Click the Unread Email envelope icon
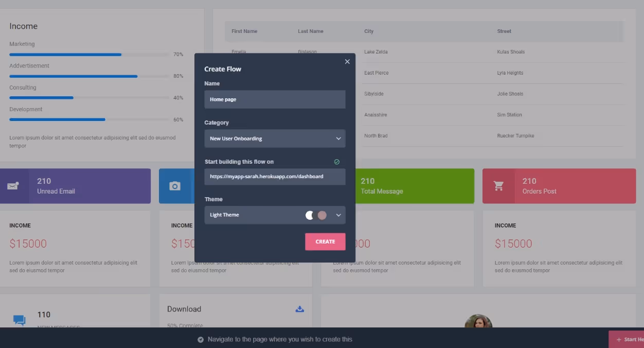 click(x=13, y=186)
